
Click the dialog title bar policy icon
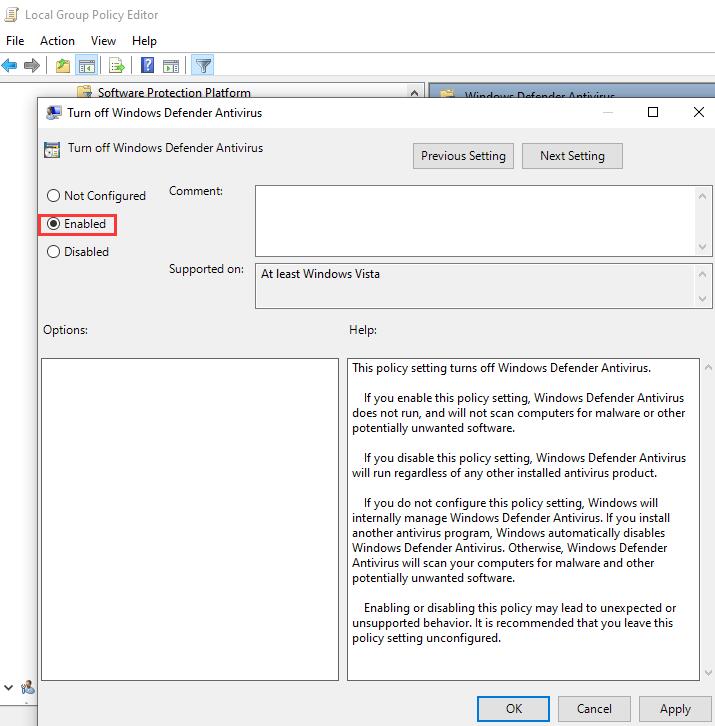[53, 113]
